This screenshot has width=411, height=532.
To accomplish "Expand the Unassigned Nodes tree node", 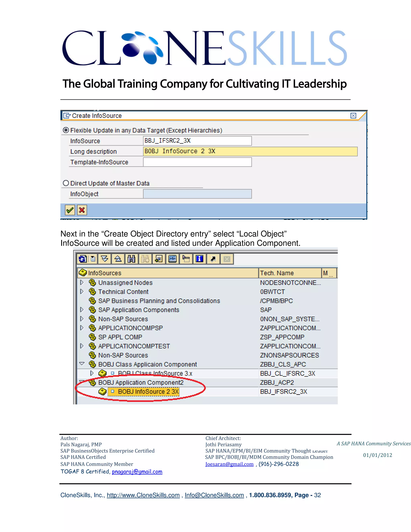I will (82, 282).
